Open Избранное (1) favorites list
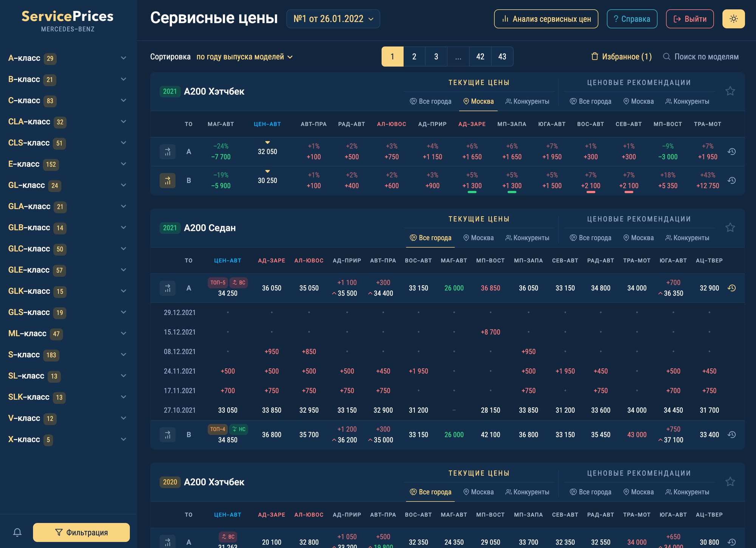Image resolution: width=756 pixels, height=548 pixels. coord(621,57)
